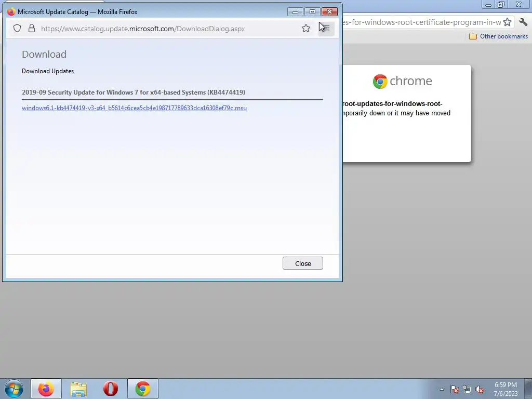Show hidden system tray icons arrow
Screen dimensions: 532x399
click(442, 389)
